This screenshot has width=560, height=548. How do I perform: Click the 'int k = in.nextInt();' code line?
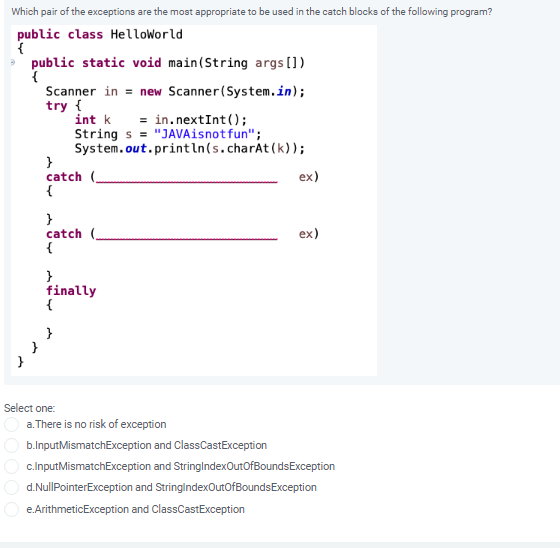160,120
